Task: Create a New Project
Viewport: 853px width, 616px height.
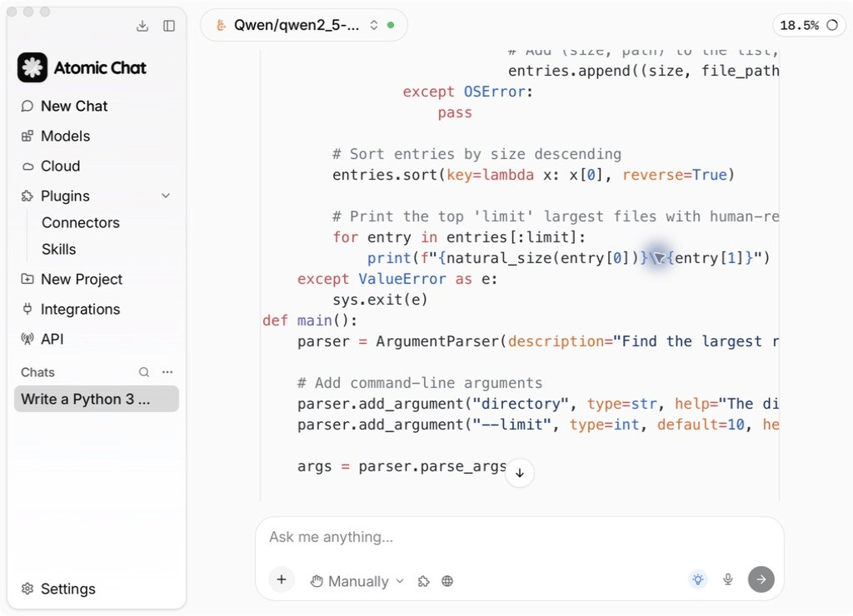Action: (x=82, y=279)
